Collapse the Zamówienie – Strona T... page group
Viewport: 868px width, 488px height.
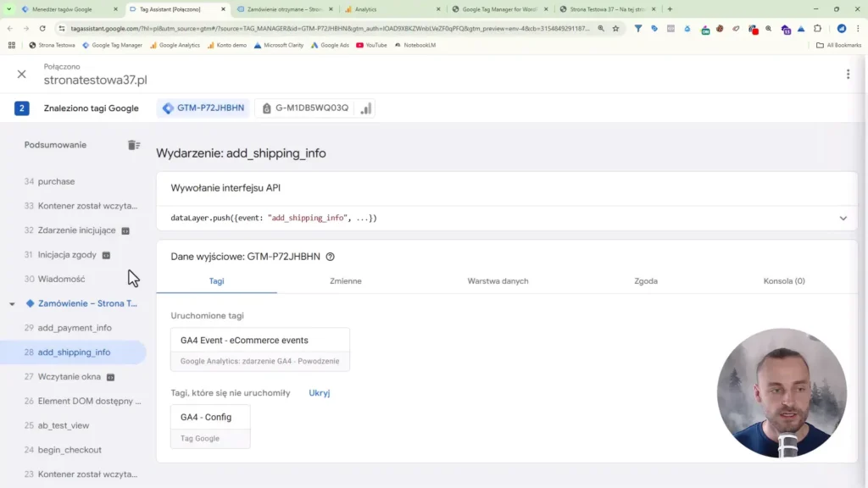coord(12,304)
